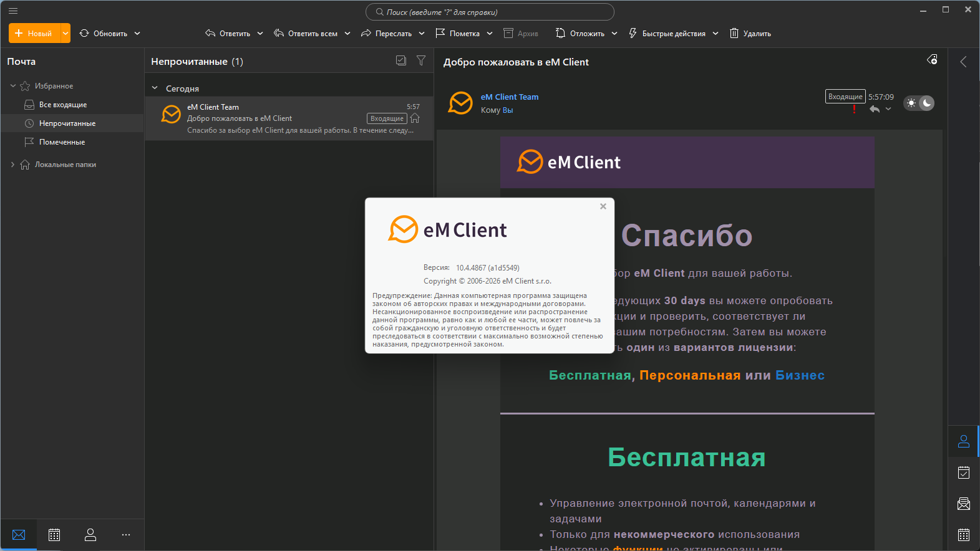The height and width of the screenshot is (551, 980).
Task: Toggle the light/dark mode switch for message
Action: 919,103
